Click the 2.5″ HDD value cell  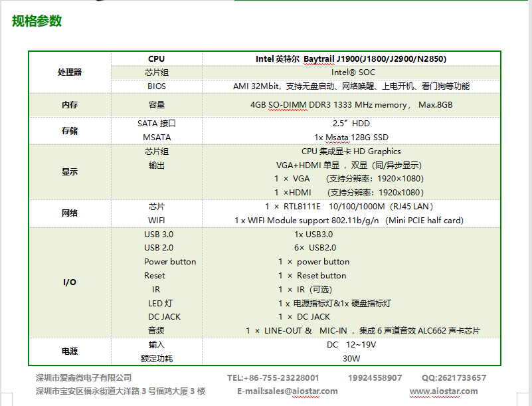click(x=351, y=124)
